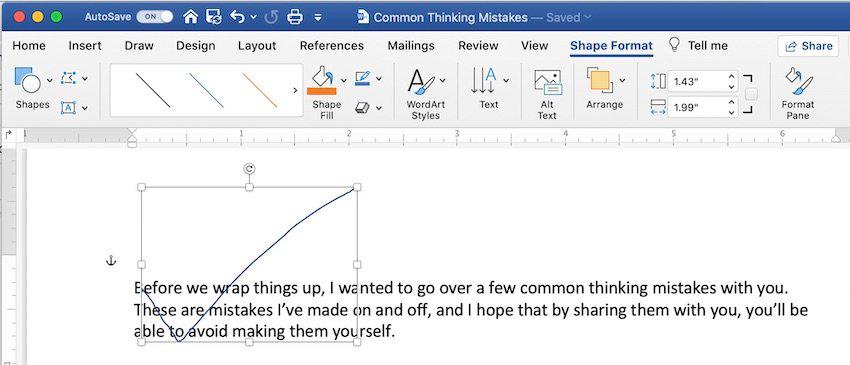Click the Text Direction icon
Screen dimensions: 850x365
click(x=484, y=80)
